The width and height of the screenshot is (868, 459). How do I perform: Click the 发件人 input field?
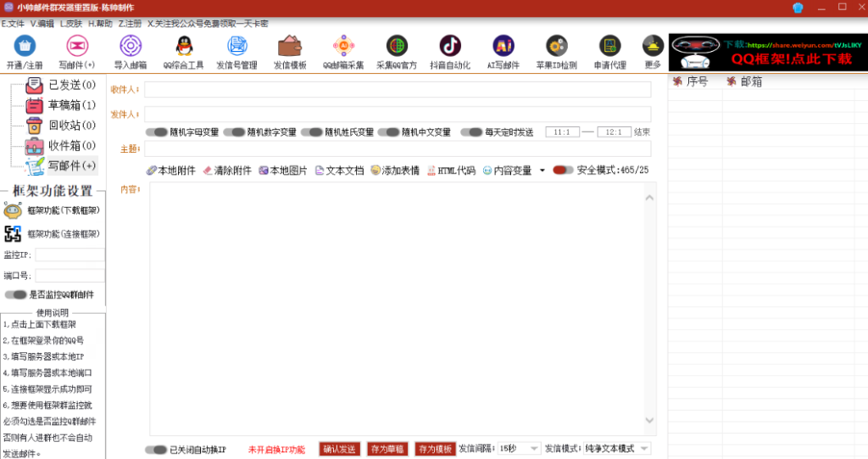pyautogui.click(x=398, y=115)
